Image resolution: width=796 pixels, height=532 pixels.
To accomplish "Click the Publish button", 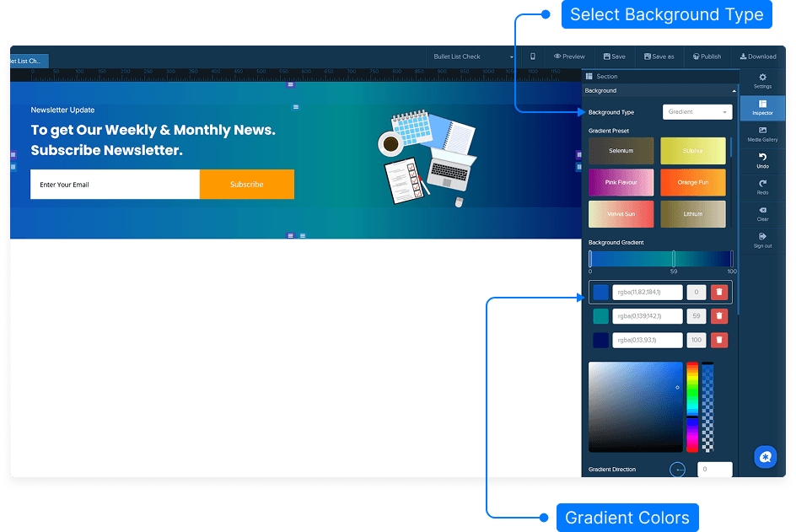I will (707, 56).
